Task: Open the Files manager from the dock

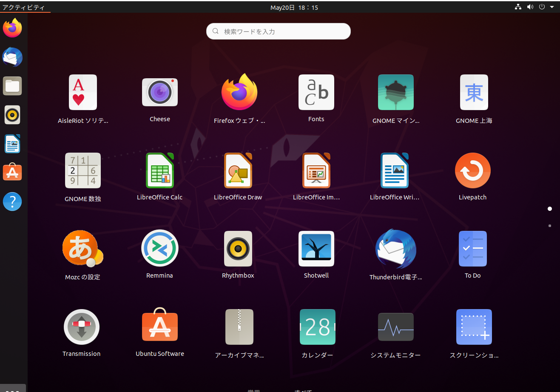Action: click(12, 86)
